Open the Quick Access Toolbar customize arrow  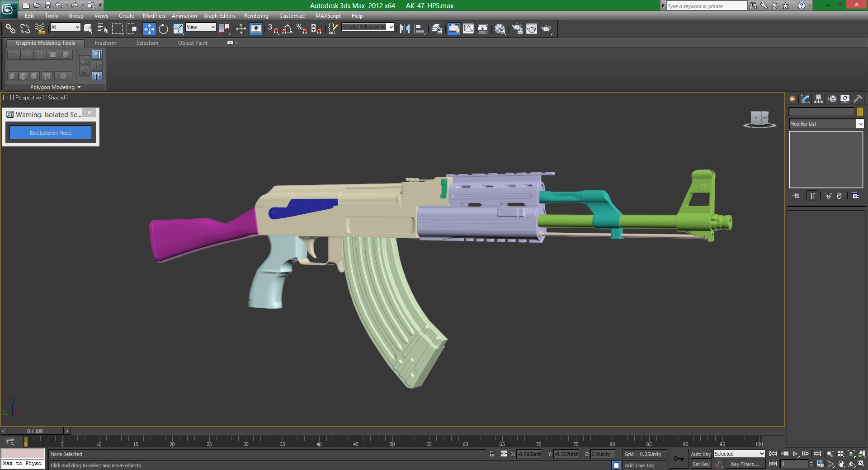point(100,5)
